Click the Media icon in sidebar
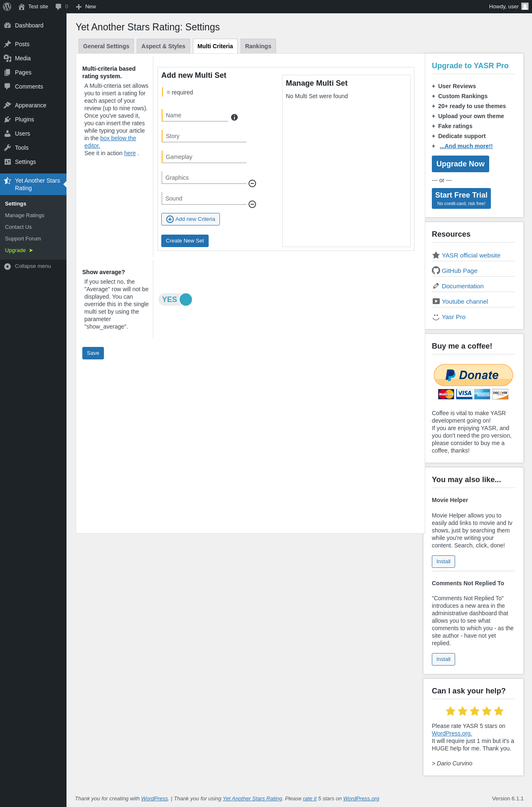Screen dimensions: 532x807 [x=7, y=58]
